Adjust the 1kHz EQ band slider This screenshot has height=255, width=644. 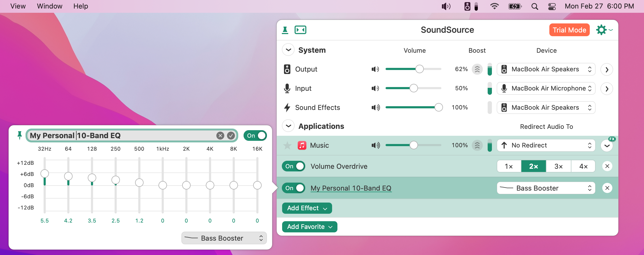click(163, 185)
